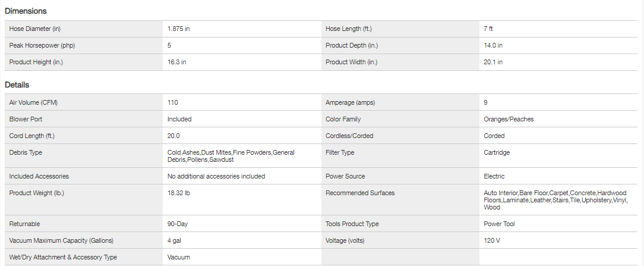Viewport: 644px width, 266px height.
Task: Select the Peak Horsepower (php) label
Action: 42,45
